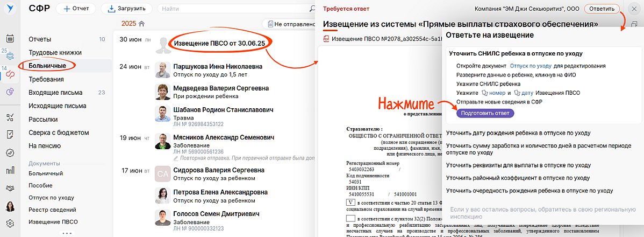Click the pie chart icon in sidebar
The width and height of the screenshot is (644, 237).
coord(10,92)
